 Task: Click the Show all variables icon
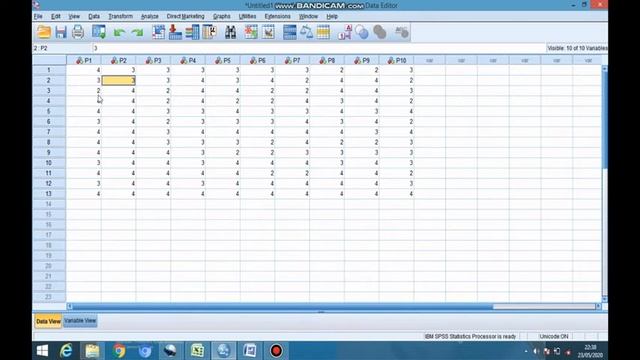pos(380,32)
